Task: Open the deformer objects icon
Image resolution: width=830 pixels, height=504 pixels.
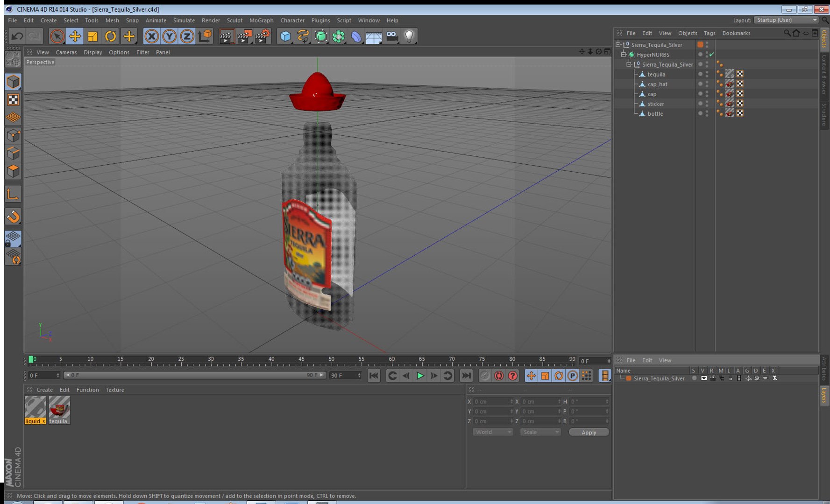Action: (356, 36)
